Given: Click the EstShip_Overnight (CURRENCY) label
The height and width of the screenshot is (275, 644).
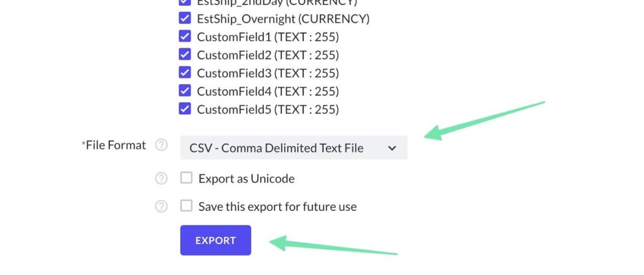Looking at the screenshot, I should 283,18.
